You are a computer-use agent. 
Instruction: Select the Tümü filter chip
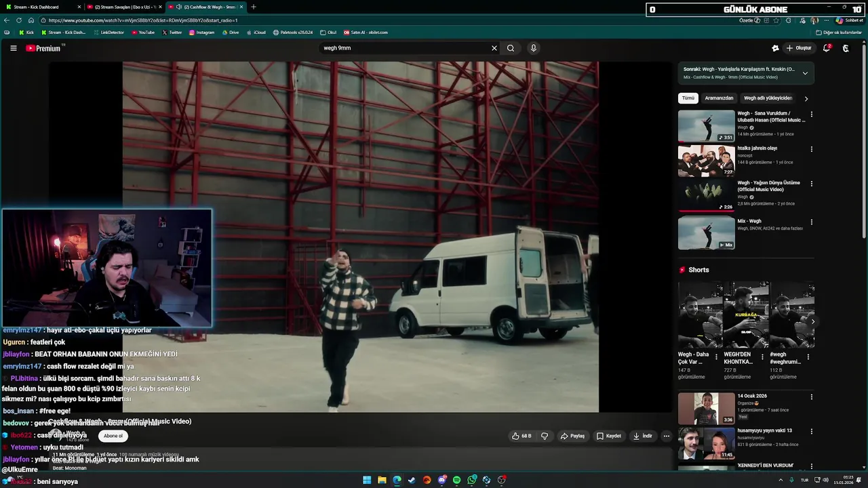pyautogui.click(x=688, y=98)
